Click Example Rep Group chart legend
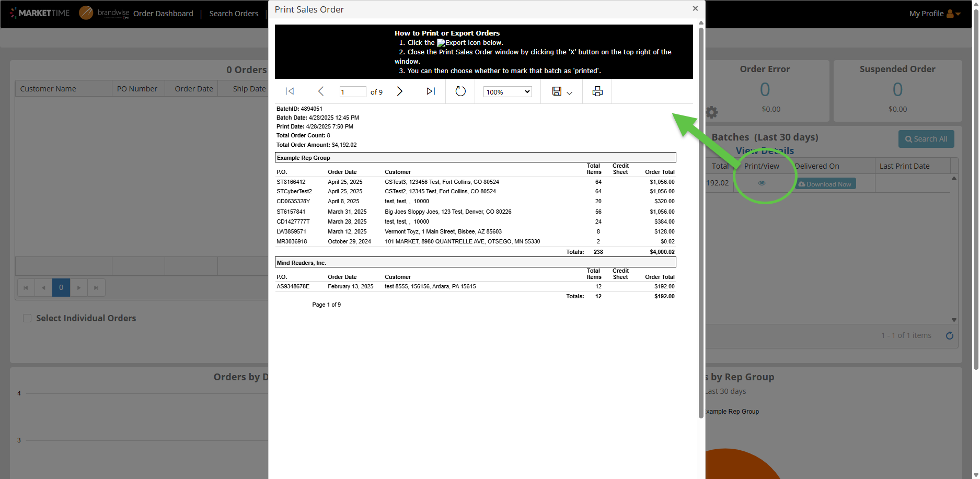 coord(732,412)
